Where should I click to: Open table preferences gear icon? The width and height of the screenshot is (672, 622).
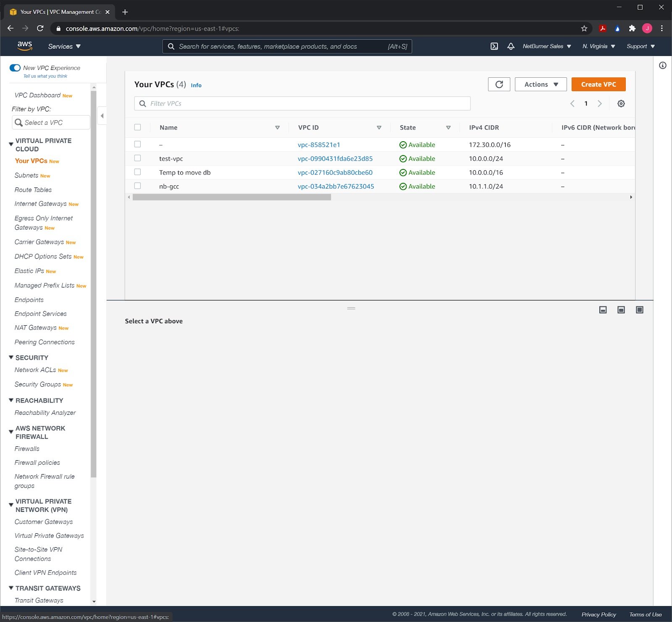(x=621, y=104)
